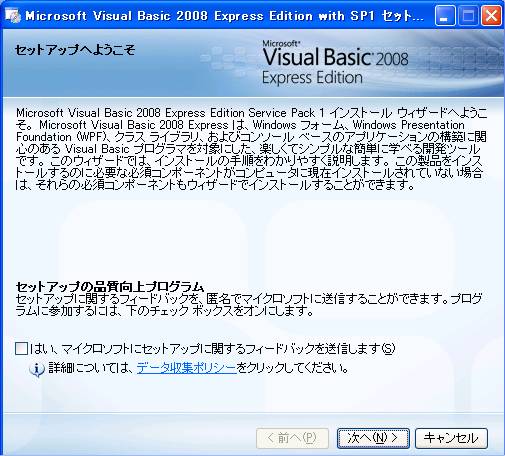Click the Express Edition text in banner
Viewport: 505px width, 456px height.
pyautogui.click(x=312, y=78)
